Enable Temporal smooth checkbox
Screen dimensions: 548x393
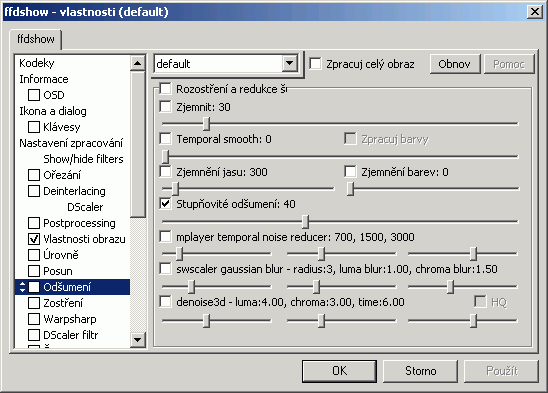coord(165,138)
